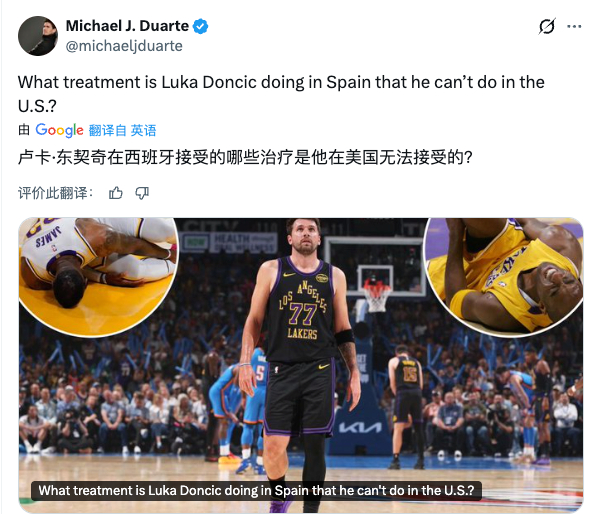This screenshot has height=514, width=598.
Task: Click the image caption overlay text
Action: [x=256, y=490]
